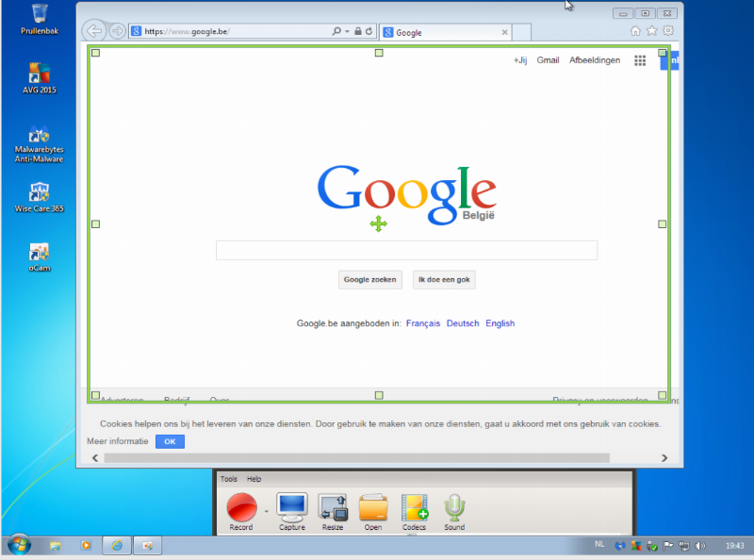Open the Codecs settings icon
This screenshot has width=754, height=560.
point(415,507)
